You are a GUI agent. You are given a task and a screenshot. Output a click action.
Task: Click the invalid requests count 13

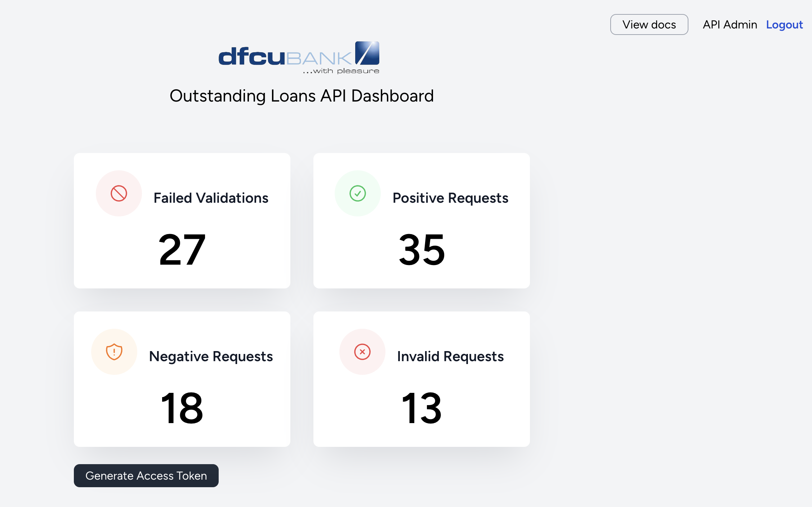pyautogui.click(x=421, y=408)
